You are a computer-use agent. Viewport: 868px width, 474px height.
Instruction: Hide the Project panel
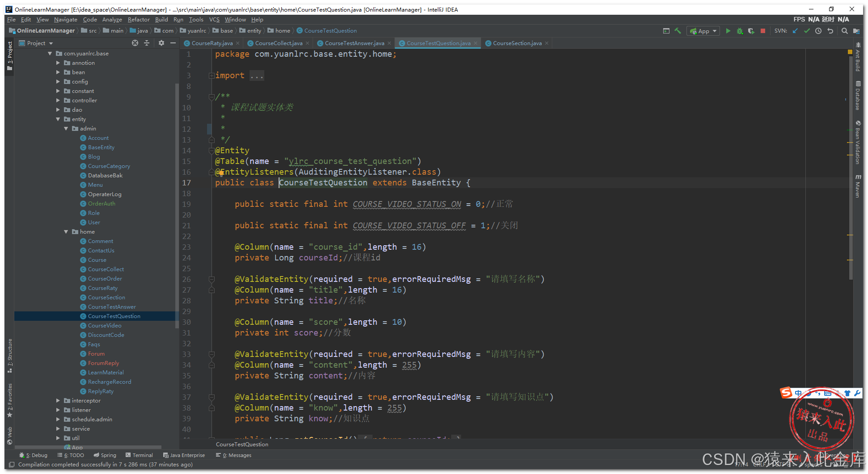173,43
